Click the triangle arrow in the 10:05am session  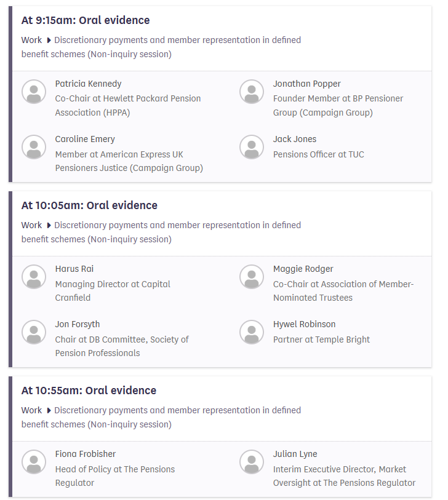coord(49,226)
